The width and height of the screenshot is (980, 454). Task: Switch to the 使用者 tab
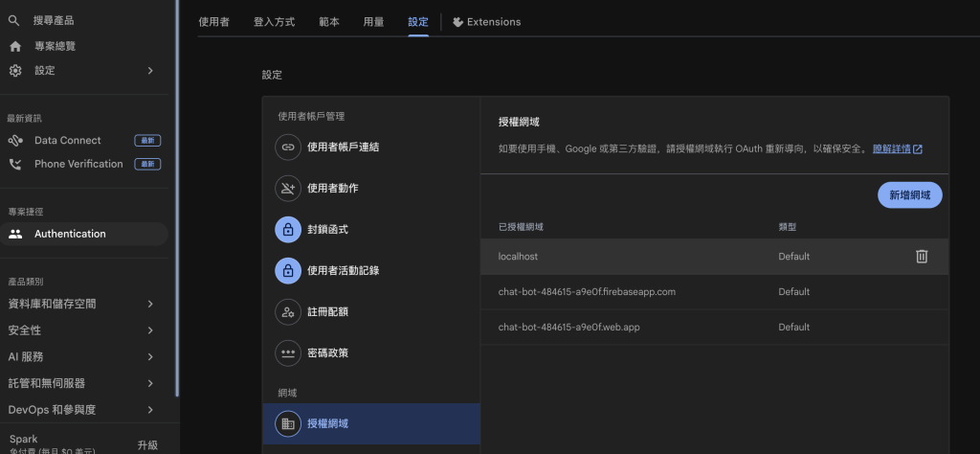(x=213, y=22)
